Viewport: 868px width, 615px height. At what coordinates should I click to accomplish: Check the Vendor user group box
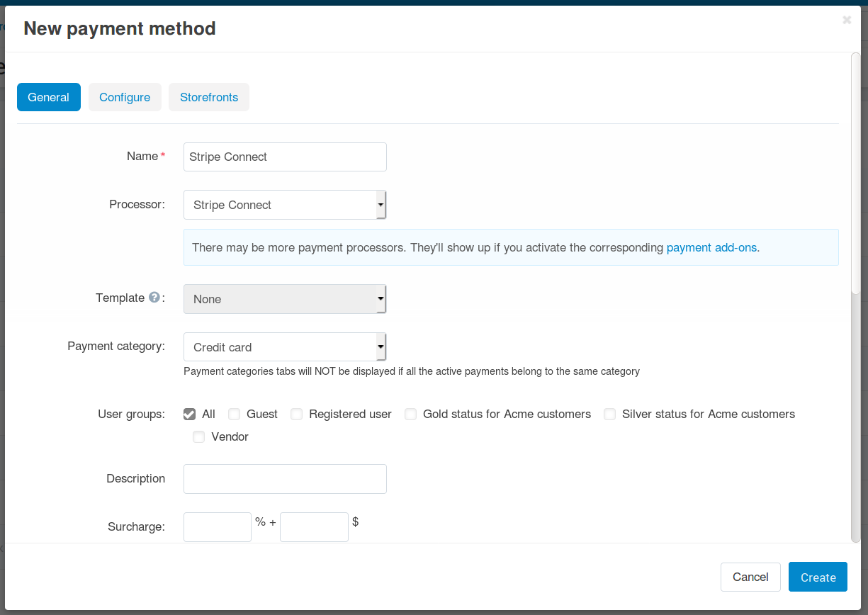pyautogui.click(x=199, y=437)
